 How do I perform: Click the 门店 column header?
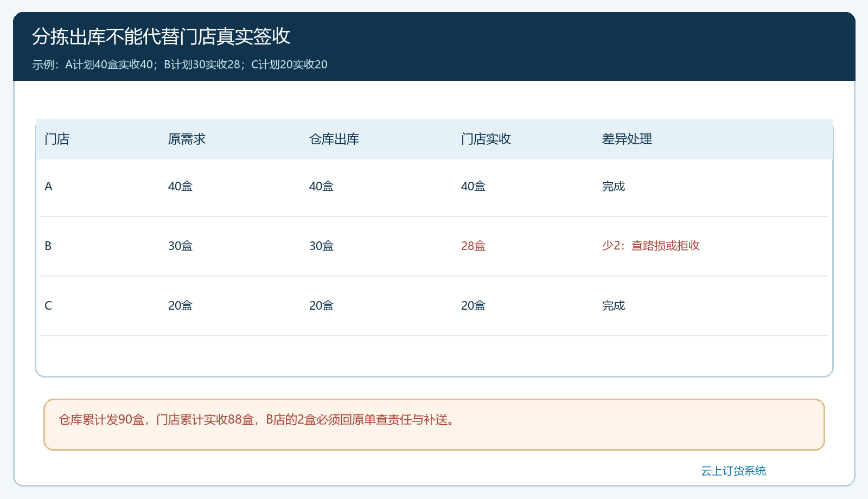[57, 139]
